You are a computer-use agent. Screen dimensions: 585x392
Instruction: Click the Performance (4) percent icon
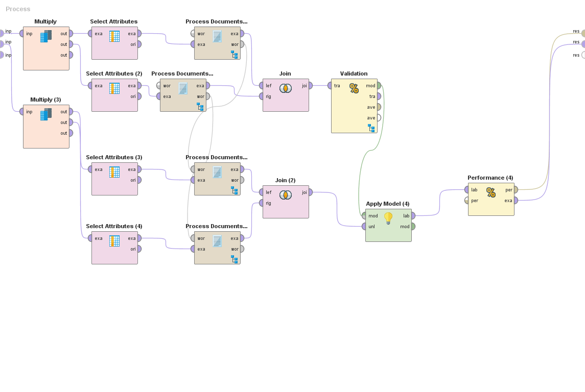(491, 192)
